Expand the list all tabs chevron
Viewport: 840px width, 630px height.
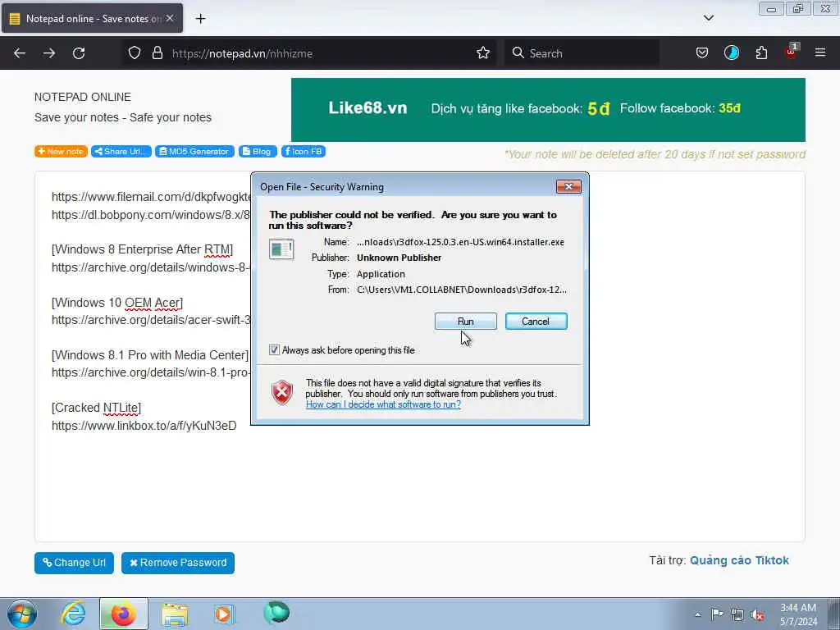(708, 18)
